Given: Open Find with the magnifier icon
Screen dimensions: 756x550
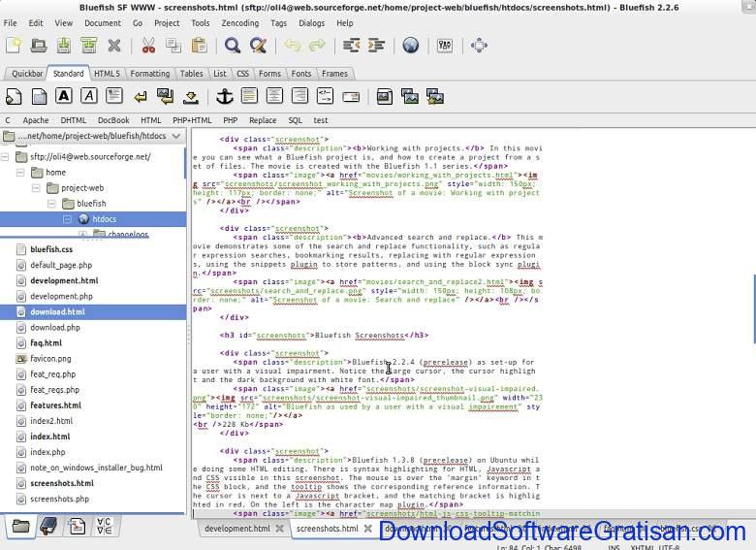Looking at the screenshot, I should tap(233, 46).
